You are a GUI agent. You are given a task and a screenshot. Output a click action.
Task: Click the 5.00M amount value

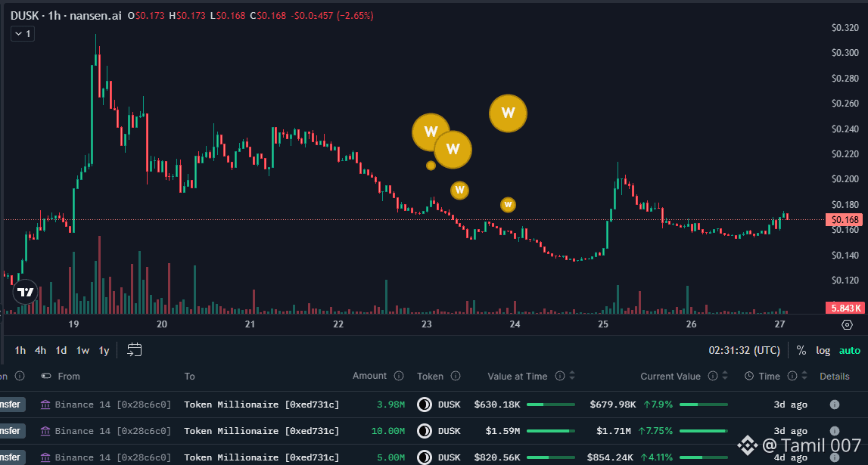coord(390,457)
